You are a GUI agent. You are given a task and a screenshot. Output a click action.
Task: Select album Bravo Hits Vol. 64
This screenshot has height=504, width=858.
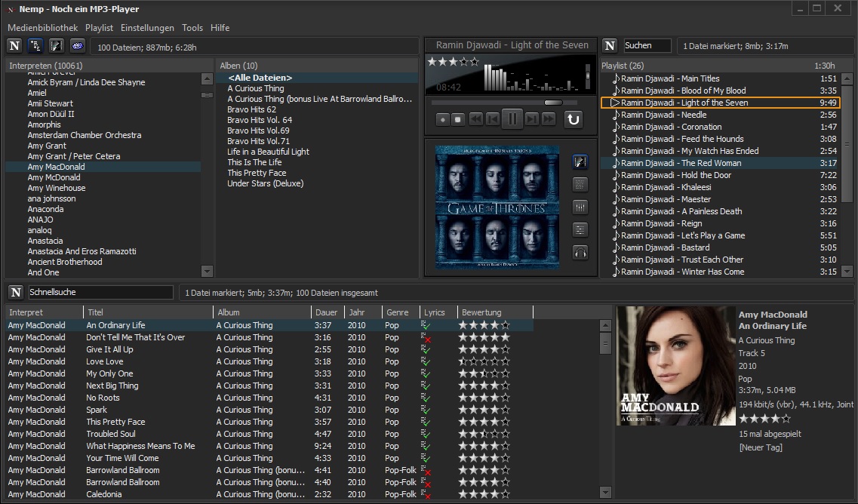click(260, 120)
